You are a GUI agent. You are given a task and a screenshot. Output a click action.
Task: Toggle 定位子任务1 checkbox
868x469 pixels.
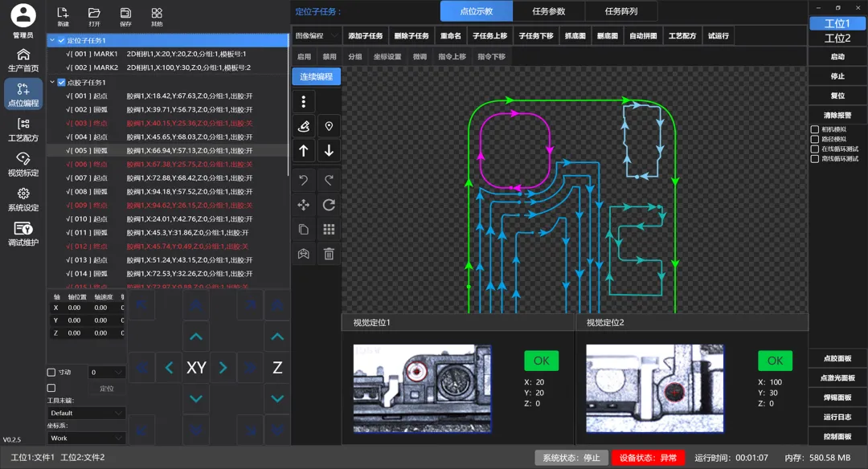tap(61, 40)
